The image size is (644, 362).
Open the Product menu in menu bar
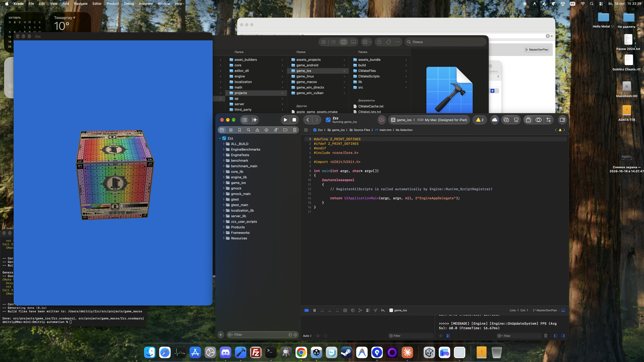coord(113,4)
